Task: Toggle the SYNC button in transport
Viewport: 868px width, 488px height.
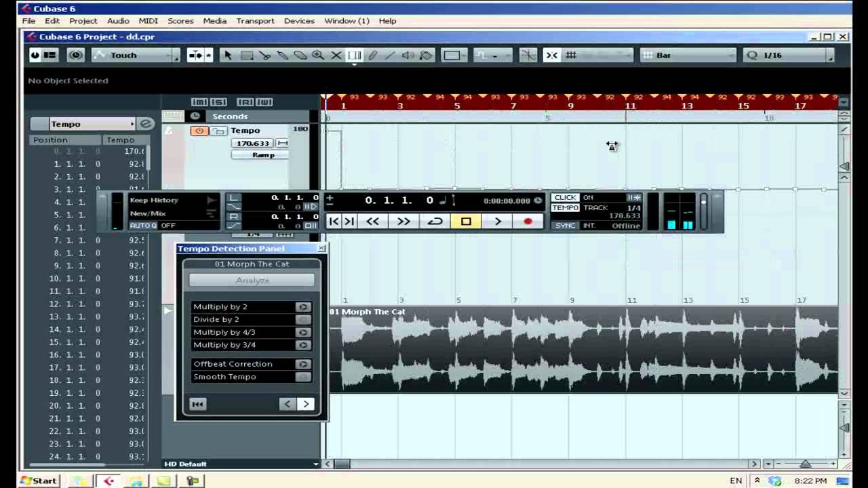Action: (565, 226)
